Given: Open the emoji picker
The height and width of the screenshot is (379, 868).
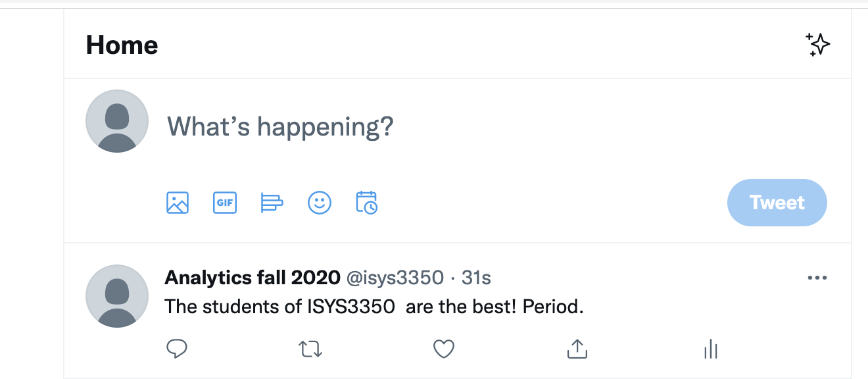Looking at the screenshot, I should click(x=320, y=203).
